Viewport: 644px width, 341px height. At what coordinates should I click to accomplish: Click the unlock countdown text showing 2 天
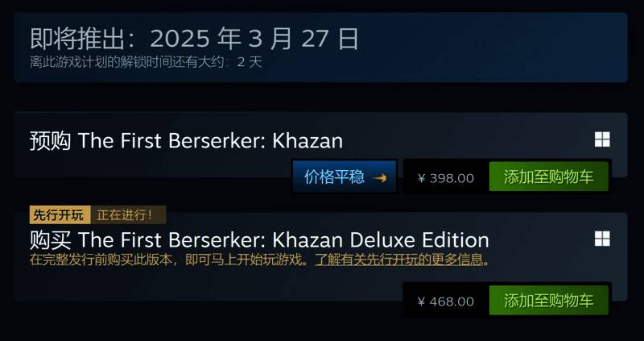pos(146,62)
